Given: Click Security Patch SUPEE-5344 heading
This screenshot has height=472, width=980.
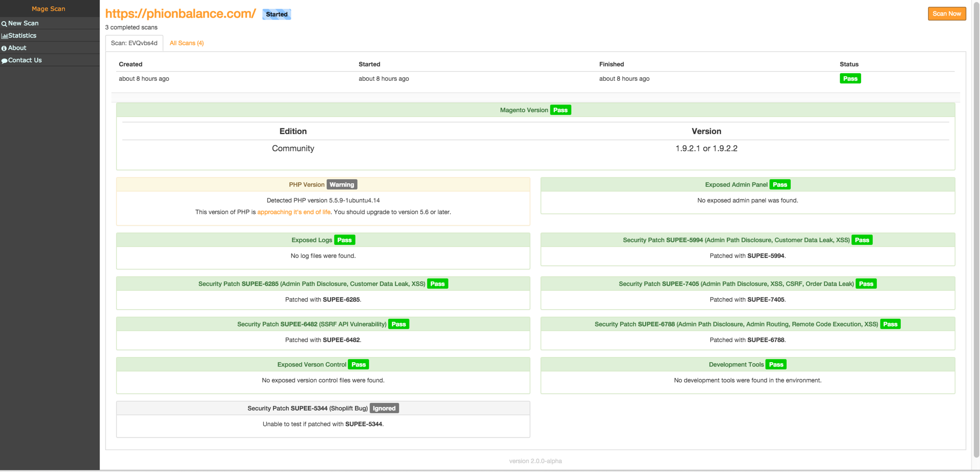Looking at the screenshot, I should click(307, 408).
